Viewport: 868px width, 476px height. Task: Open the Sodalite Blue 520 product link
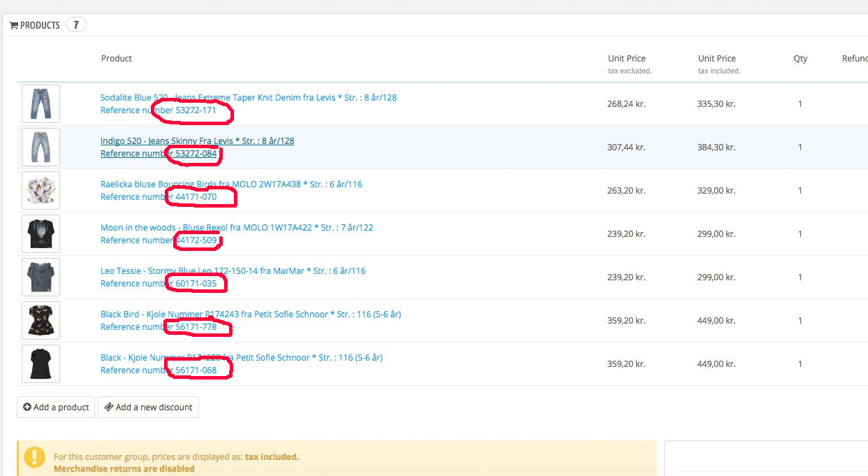point(249,98)
